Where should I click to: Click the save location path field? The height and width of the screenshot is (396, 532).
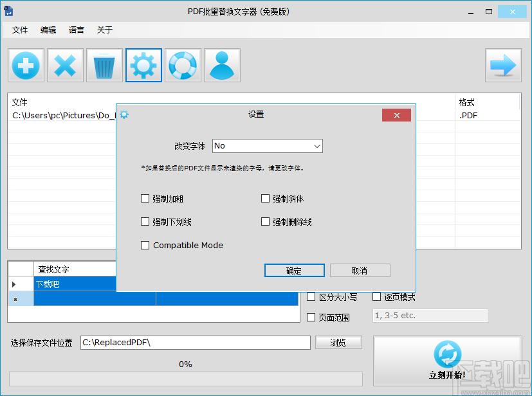(x=196, y=343)
